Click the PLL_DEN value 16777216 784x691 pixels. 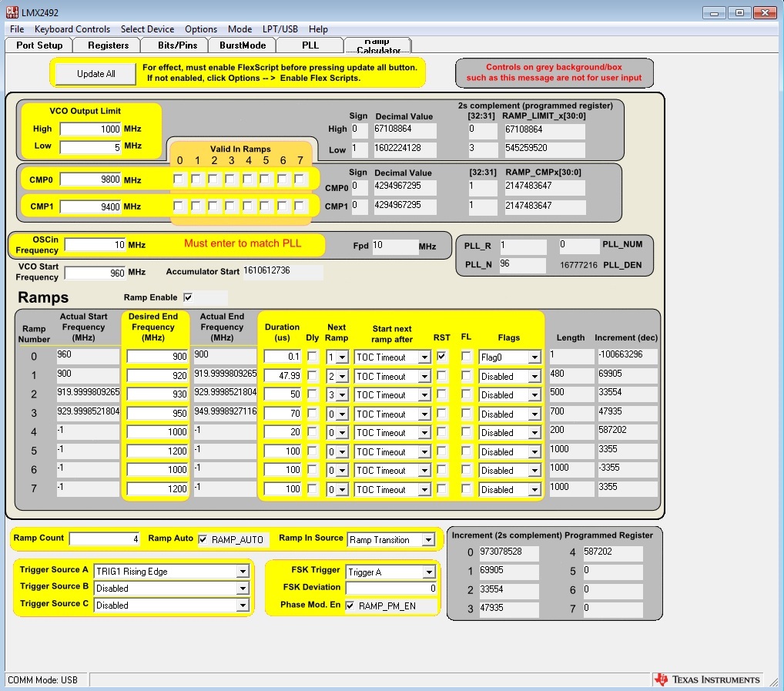(x=578, y=265)
